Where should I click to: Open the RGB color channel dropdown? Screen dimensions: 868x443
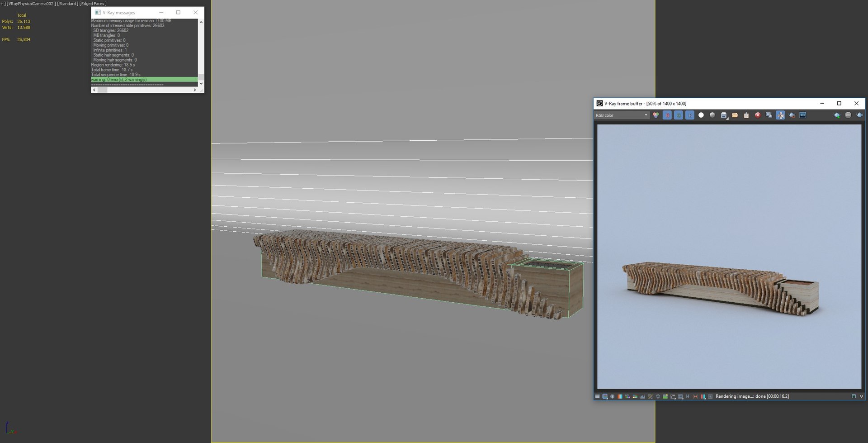pyautogui.click(x=622, y=115)
